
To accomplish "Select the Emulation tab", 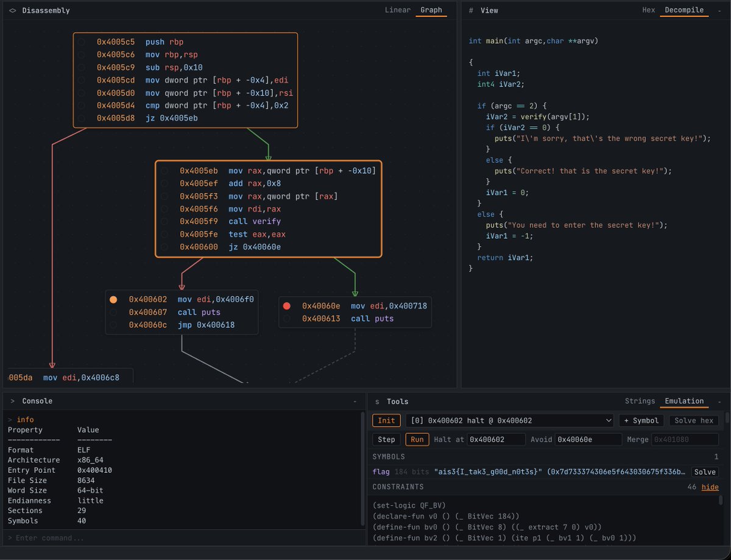I will coord(684,401).
